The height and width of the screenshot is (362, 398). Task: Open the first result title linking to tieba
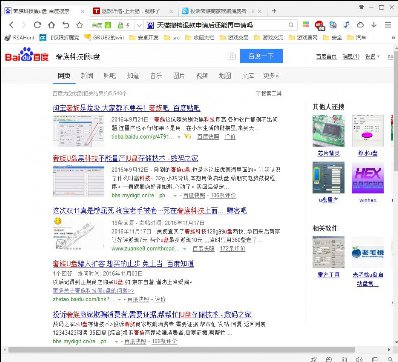[126, 108]
